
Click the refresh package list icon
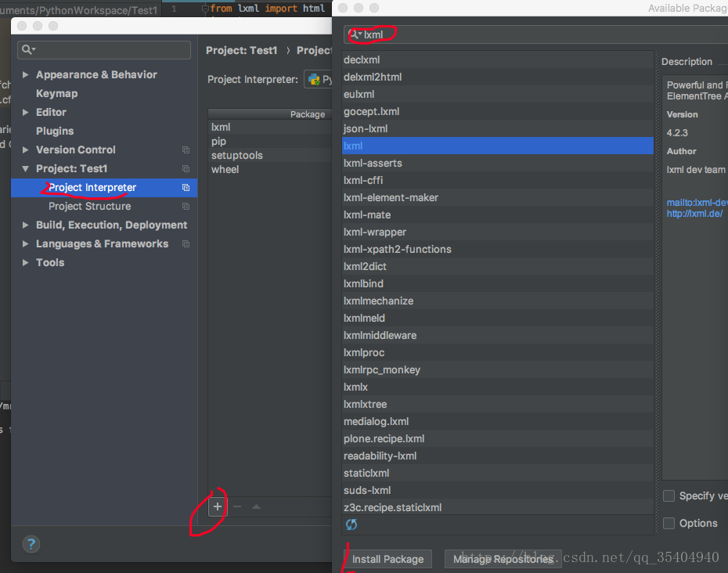[351, 524]
